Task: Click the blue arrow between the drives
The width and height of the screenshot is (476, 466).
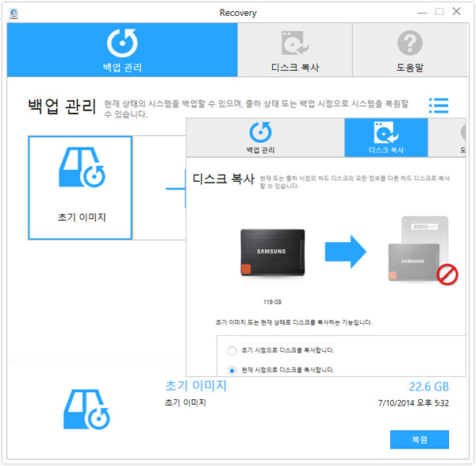Action: click(345, 252)
